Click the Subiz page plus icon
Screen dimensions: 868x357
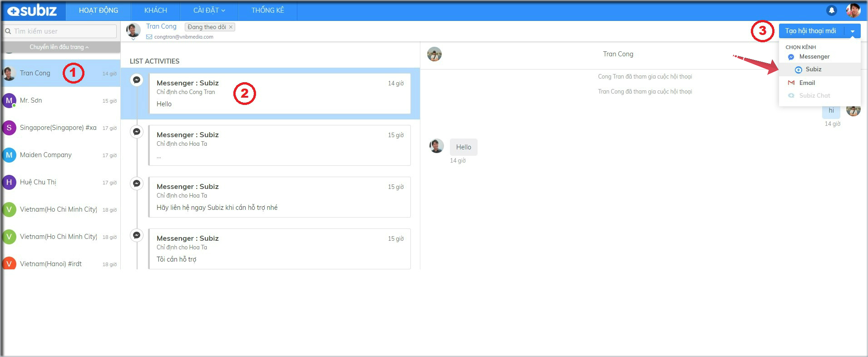click(799, 69)
